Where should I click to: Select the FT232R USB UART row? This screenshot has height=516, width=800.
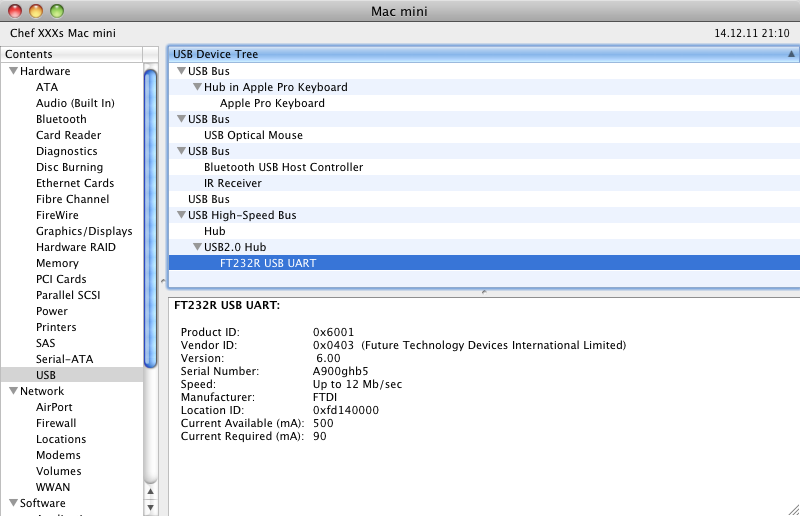[484, 263]
